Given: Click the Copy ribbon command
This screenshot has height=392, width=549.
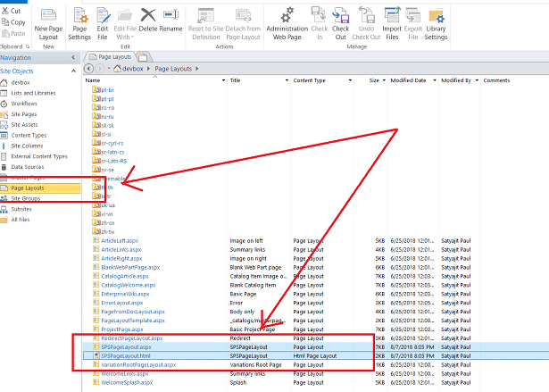Looking at the screenshot, I should click(13, 22).
